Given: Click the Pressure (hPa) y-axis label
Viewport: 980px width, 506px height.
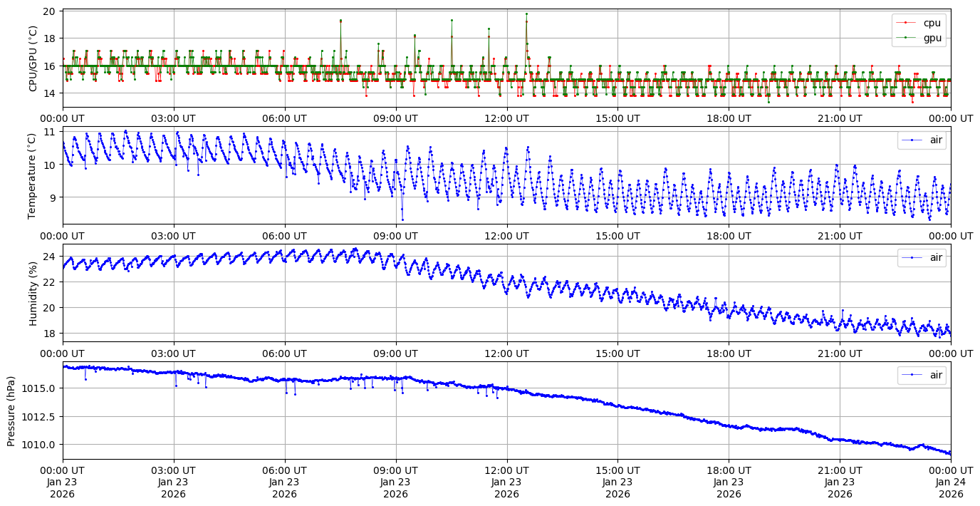Looking at the screenshot, I should [x=11, y=411].
